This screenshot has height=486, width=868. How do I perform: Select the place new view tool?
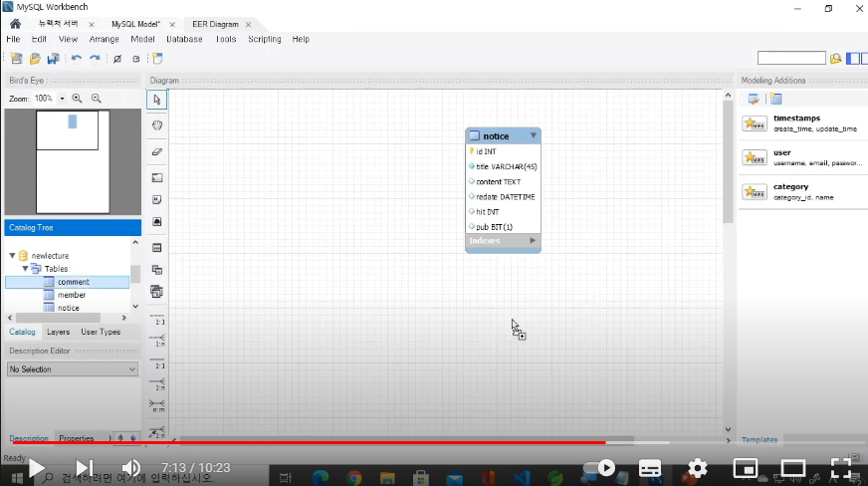tap(157, 270)
